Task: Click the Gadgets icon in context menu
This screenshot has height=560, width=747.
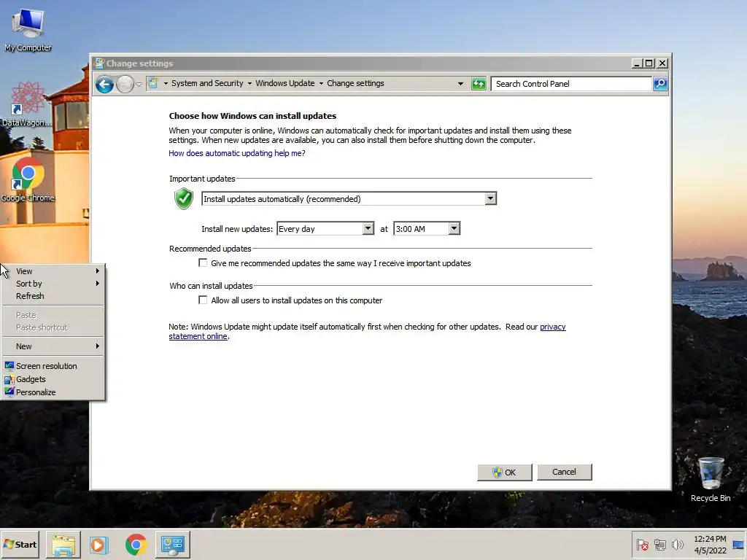Action: point(9,379)
